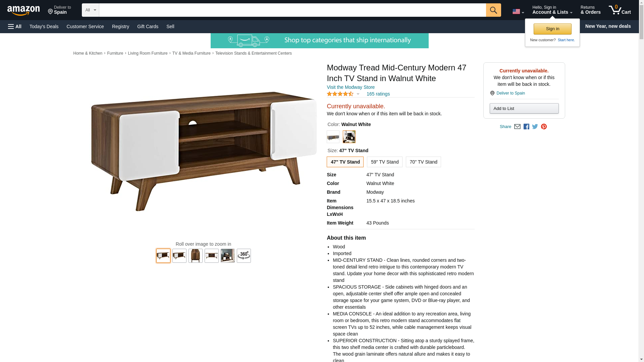
Task: Click the yellow Sign in button
Action: 552,29
